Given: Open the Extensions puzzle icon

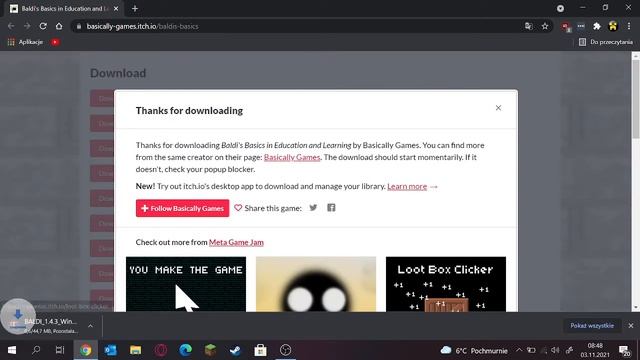Looking at the screenshot, I should tap(597, 26).
